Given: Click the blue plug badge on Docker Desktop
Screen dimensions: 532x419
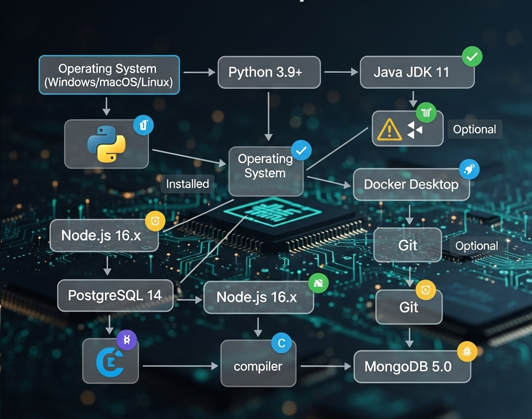Looking at the screenshot, I should tap(469, 170).
